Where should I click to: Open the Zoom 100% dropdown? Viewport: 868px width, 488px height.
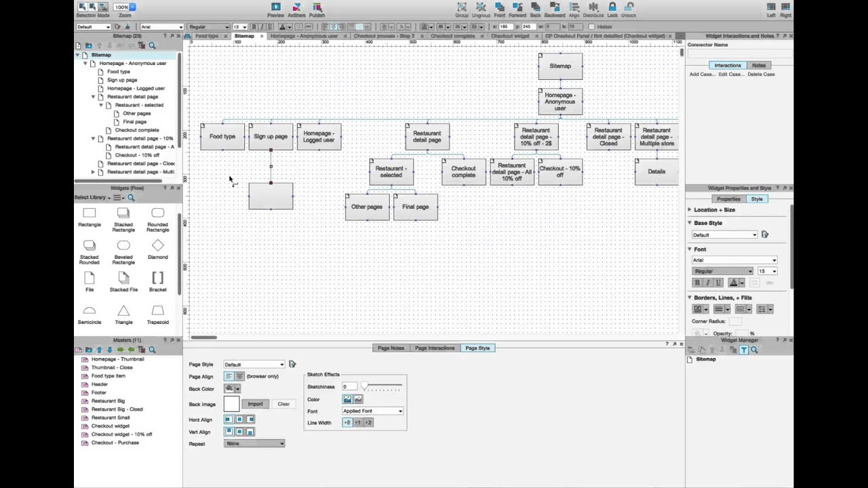click(124, 7)
